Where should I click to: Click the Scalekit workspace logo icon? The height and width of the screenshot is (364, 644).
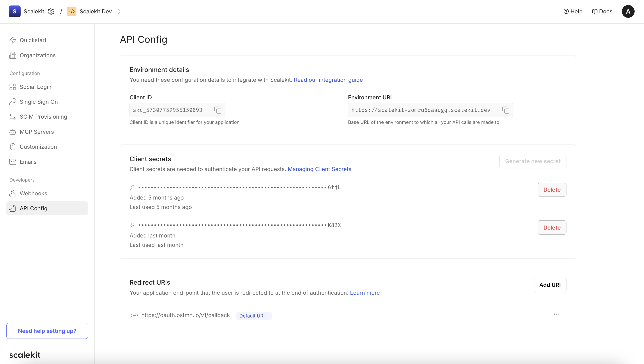click(x=14, y=12)
